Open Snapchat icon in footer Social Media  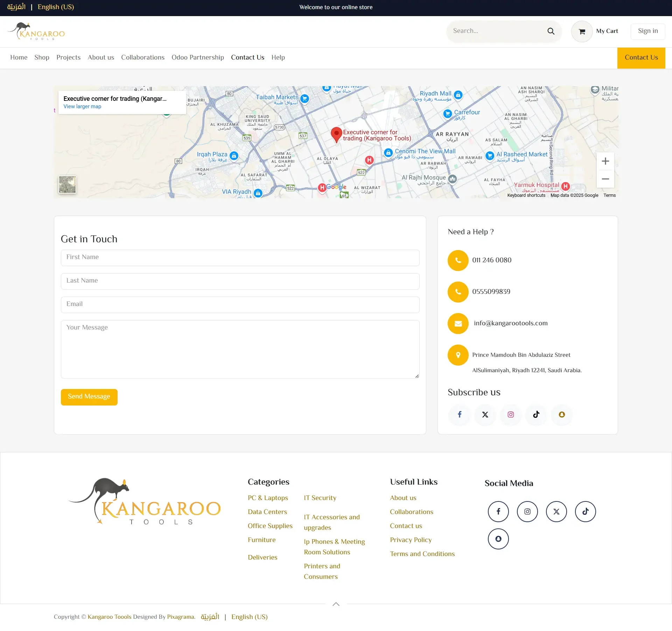(x=498, y=539)
